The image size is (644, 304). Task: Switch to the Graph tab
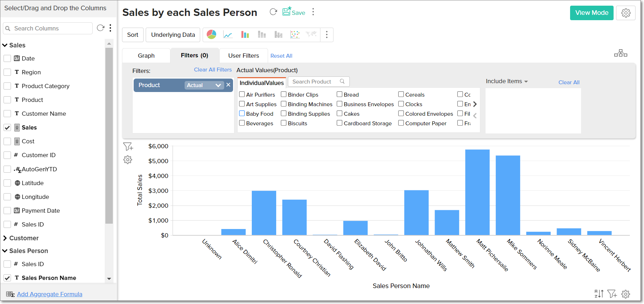(x=146, y=56)
